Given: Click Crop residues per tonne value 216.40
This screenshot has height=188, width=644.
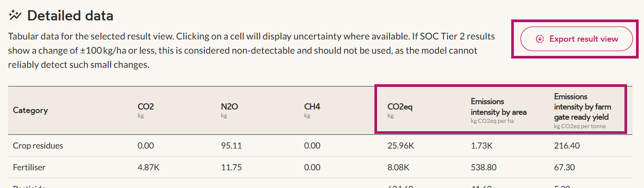Looking at the screenshot, I should click(567, 145).
